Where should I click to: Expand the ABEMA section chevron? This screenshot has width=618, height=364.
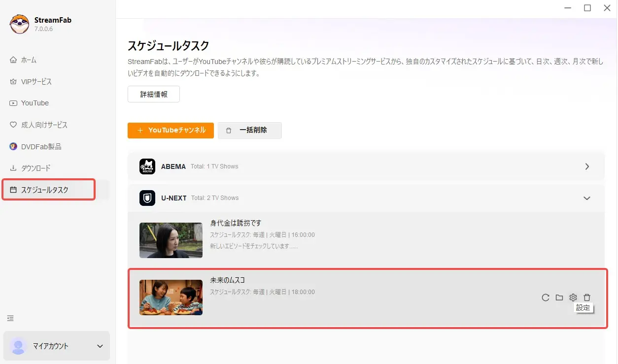(587, 166)
